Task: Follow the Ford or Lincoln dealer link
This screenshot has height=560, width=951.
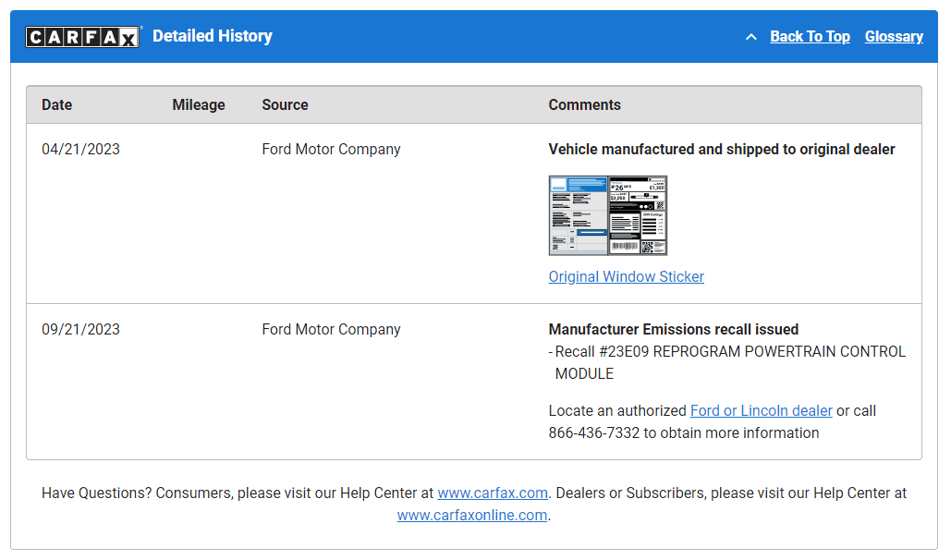Action: (762, 410)
